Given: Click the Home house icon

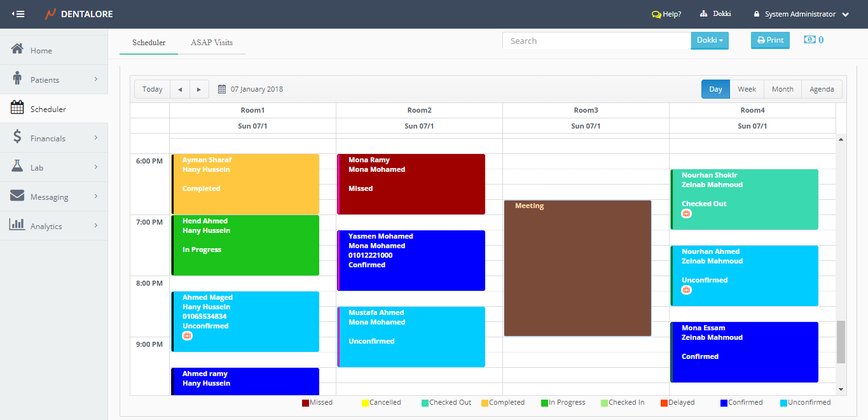Looking at the screenshot, I should 17,50.
